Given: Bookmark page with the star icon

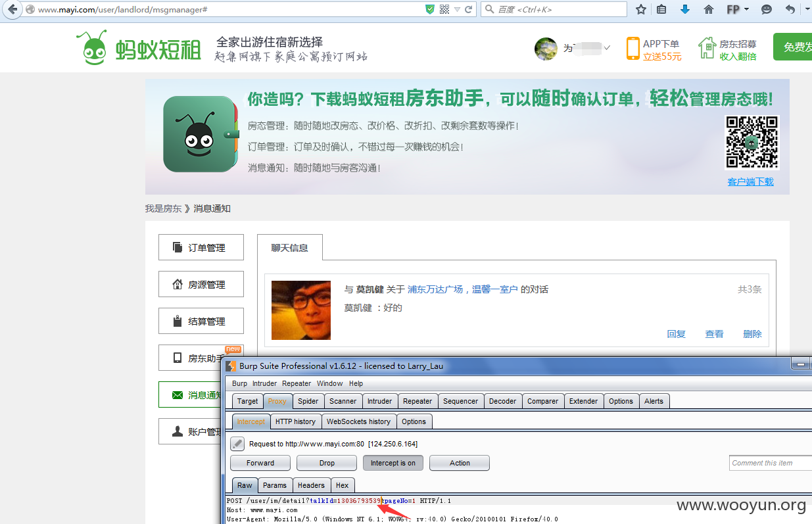Looking at the screenshot, I should tap(641, 10).
